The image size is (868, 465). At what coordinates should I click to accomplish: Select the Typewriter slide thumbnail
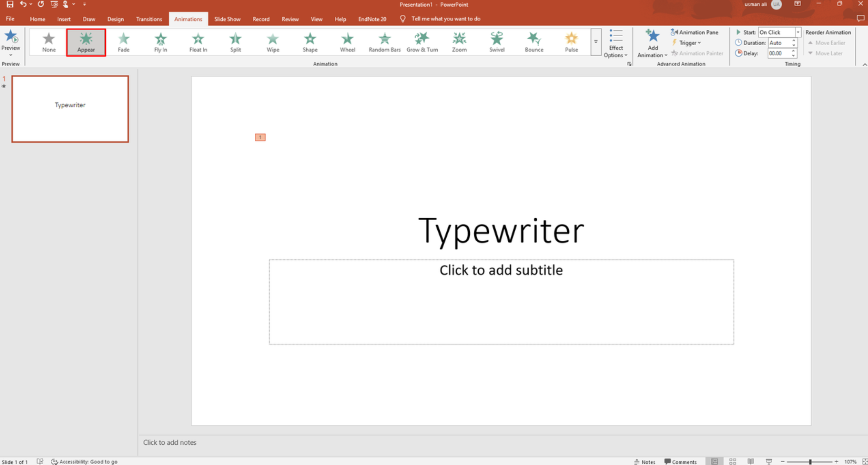[x=70, y=109]
